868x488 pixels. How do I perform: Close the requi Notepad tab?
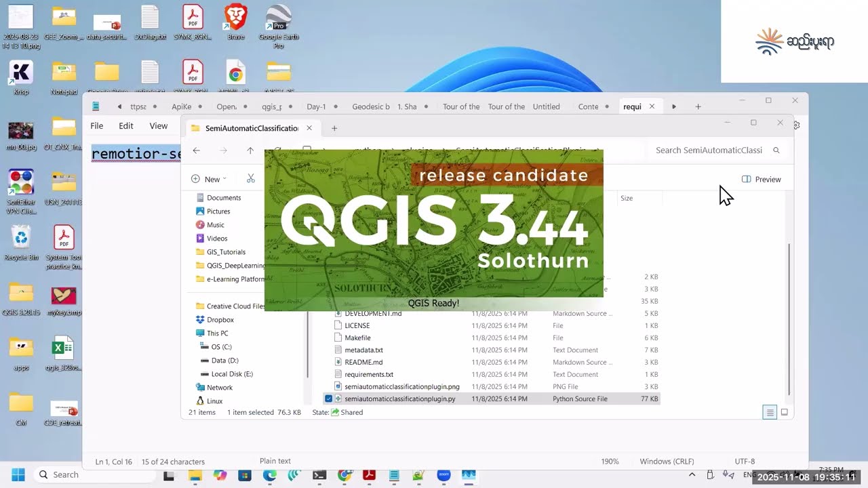[x=652, y=106]
